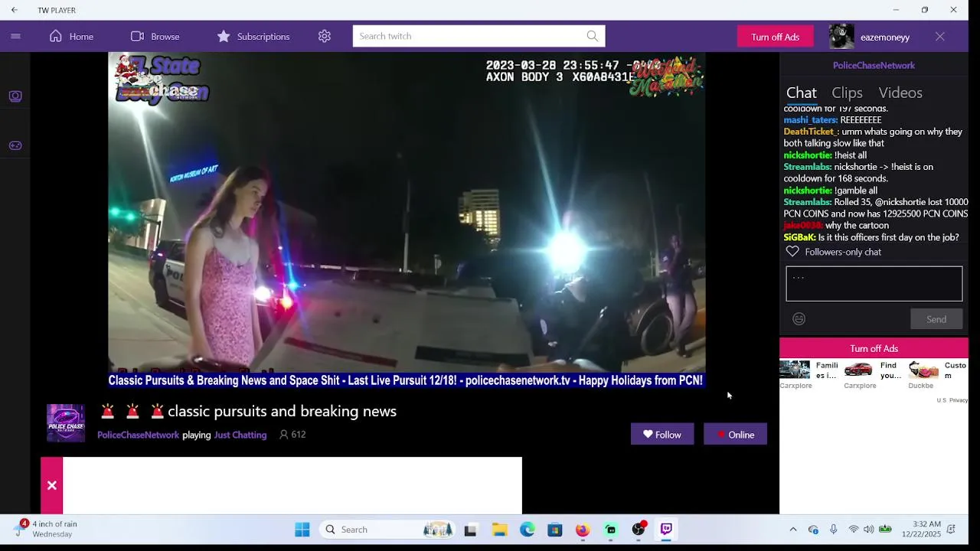Click the Subscriptions star icon
This screenshot has width=980, height=551.
(224, 36)
